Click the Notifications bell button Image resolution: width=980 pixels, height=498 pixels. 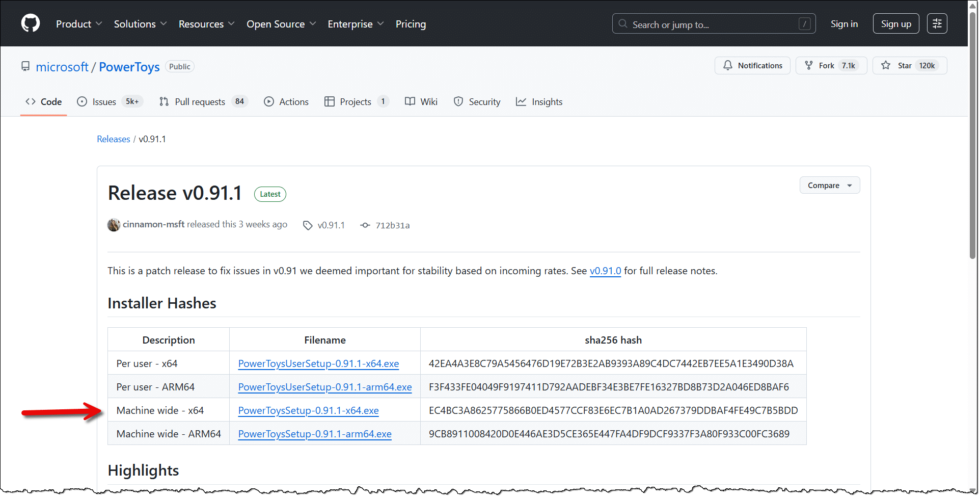[x=752, y=66]
